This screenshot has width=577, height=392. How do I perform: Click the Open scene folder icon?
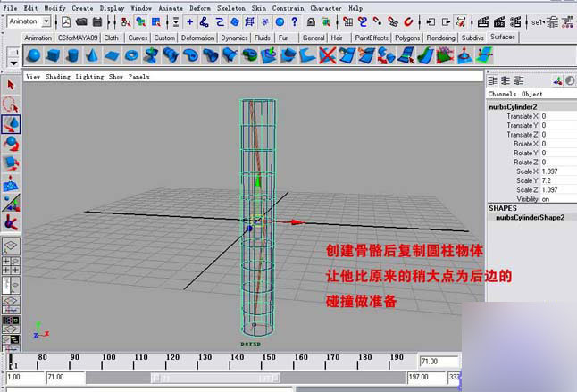(x=81, y=22)
